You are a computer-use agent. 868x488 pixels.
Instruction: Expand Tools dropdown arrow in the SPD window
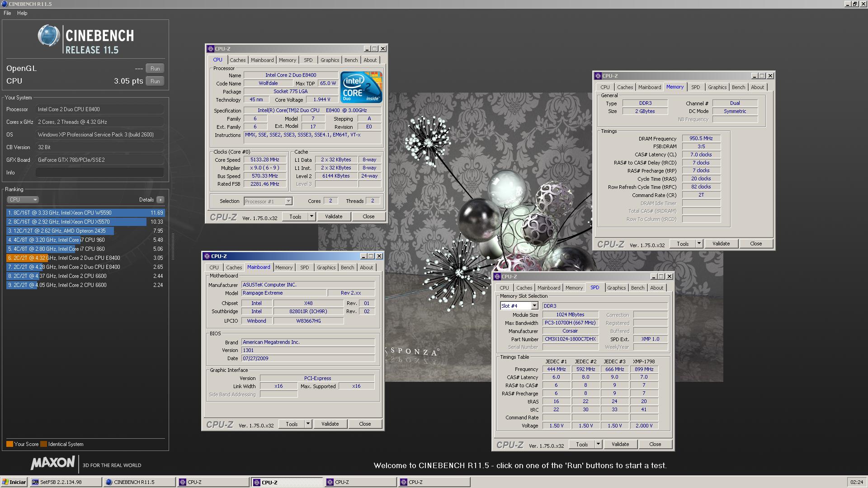598,445
